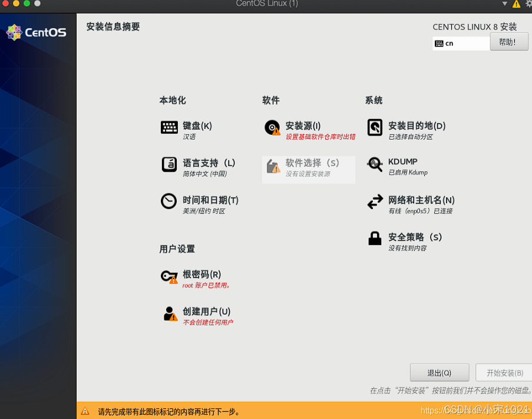The width and height of the screenshot is (532, 419).
Task: Click the status text 有线 (enp0s5) 已连接
Action: click(421, 211)
